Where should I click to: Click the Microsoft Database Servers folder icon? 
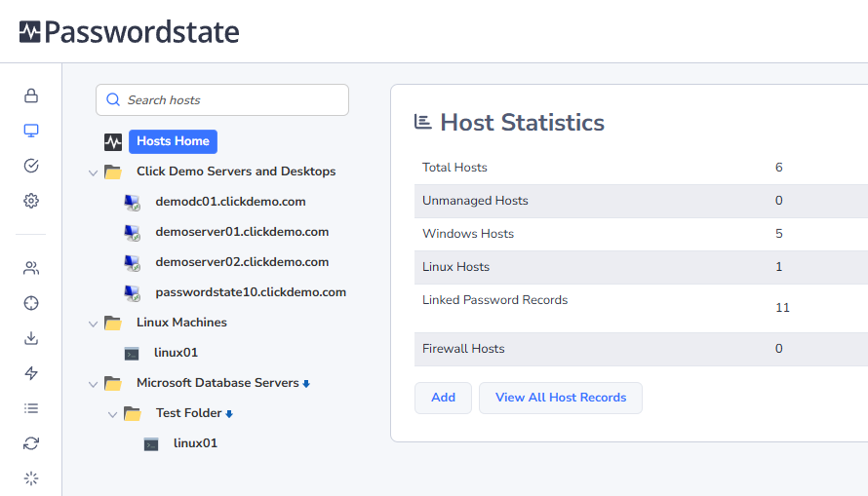(x=113, y=383)
